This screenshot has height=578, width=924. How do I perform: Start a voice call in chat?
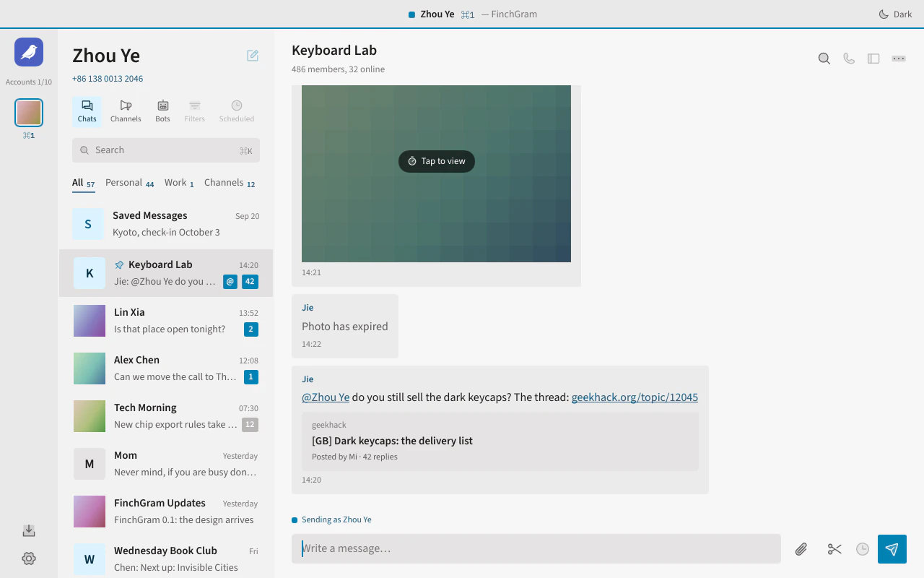click(849, 59)
